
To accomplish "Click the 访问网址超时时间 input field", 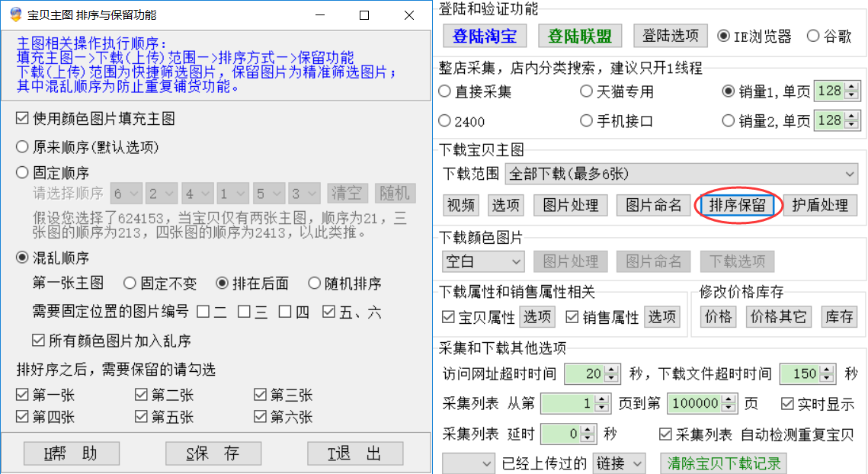I will point(585,374).
